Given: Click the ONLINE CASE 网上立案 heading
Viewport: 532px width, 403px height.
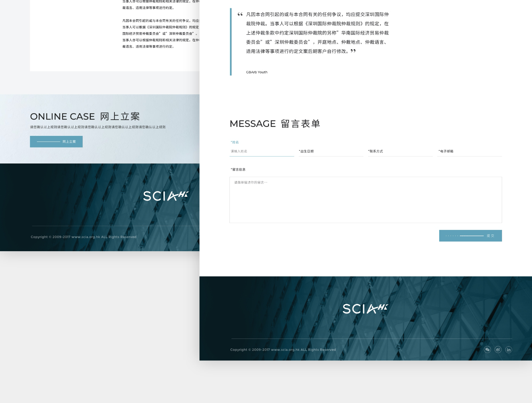Looking at the screenshot, I should [85, 116].
